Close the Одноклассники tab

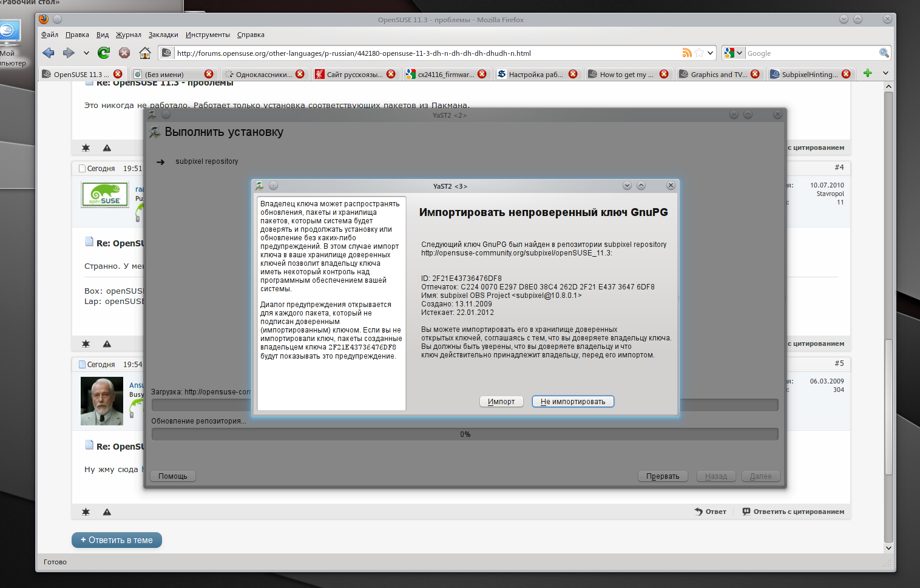300,74
